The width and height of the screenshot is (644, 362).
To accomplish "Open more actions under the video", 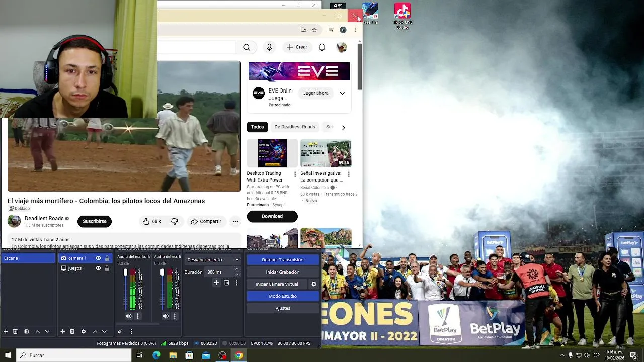I will (x=235, y=221).
